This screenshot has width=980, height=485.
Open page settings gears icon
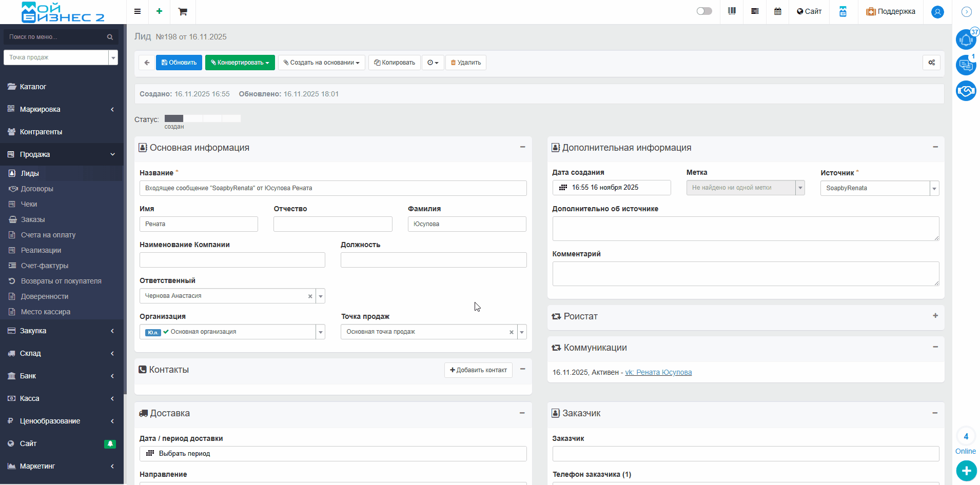click(931, 63)
